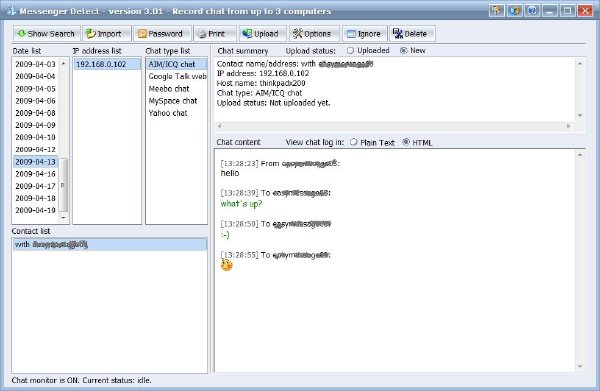Viewport: 600px width, 391px height.
Task: Select date 2009-04-05
Action: pos(35,89)
